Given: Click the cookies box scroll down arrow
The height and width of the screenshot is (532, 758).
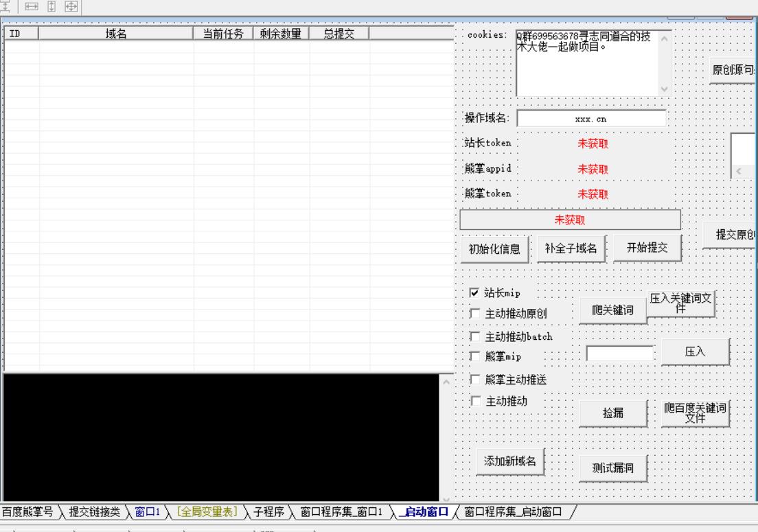Looking at the screenshot, I should pos(664,89).
